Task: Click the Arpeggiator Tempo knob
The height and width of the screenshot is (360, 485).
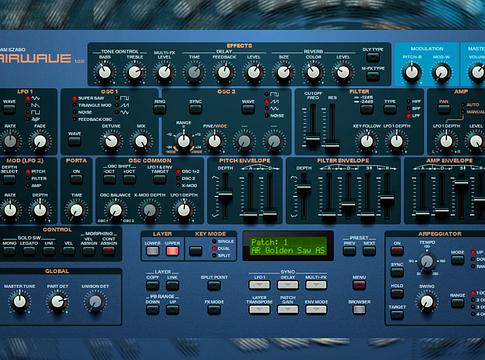Action: [x=427, y=261]
